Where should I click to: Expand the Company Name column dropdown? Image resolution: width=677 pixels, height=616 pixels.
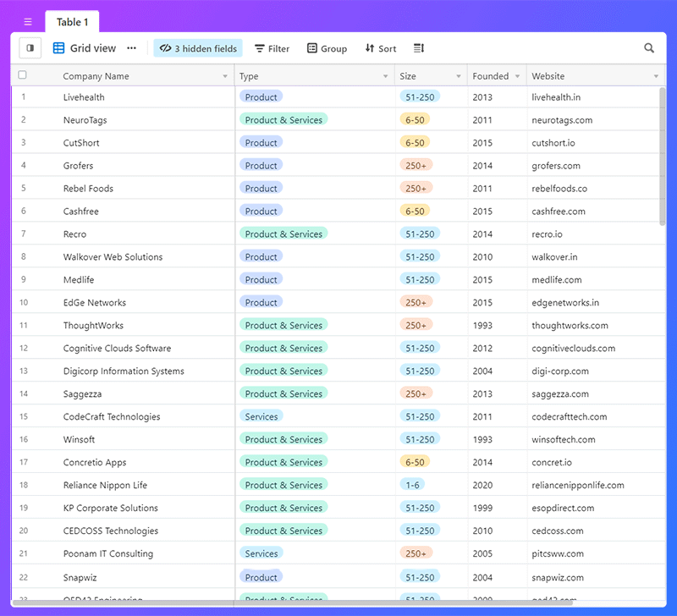click(x=225, y=76)
